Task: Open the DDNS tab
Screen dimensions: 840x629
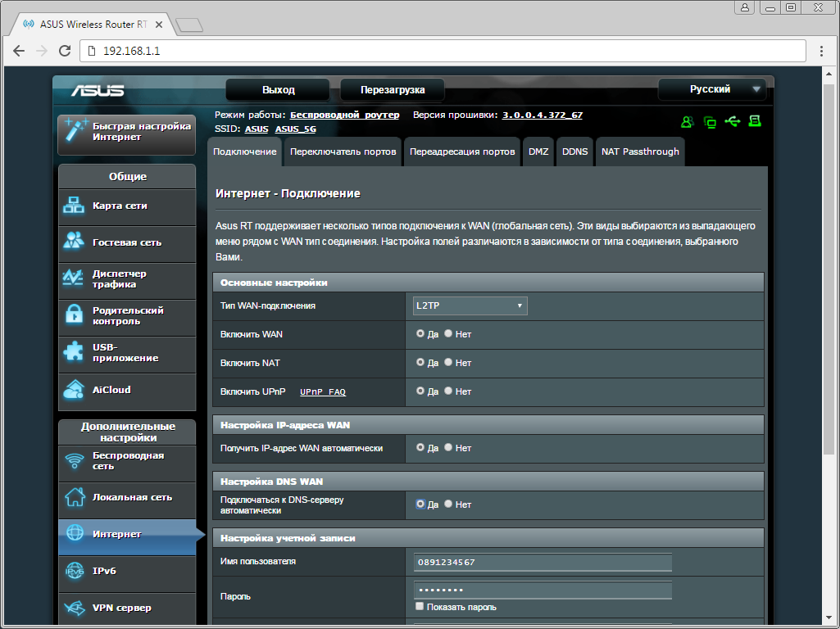Action: 574,152
